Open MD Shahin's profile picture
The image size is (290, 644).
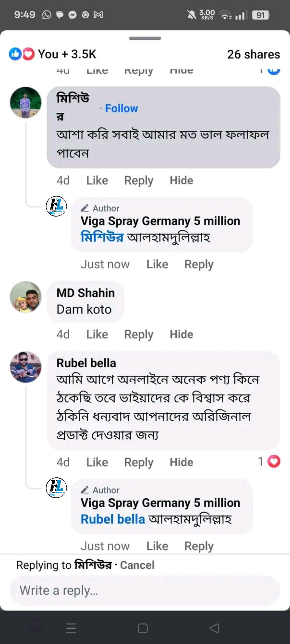click(26, 297)
